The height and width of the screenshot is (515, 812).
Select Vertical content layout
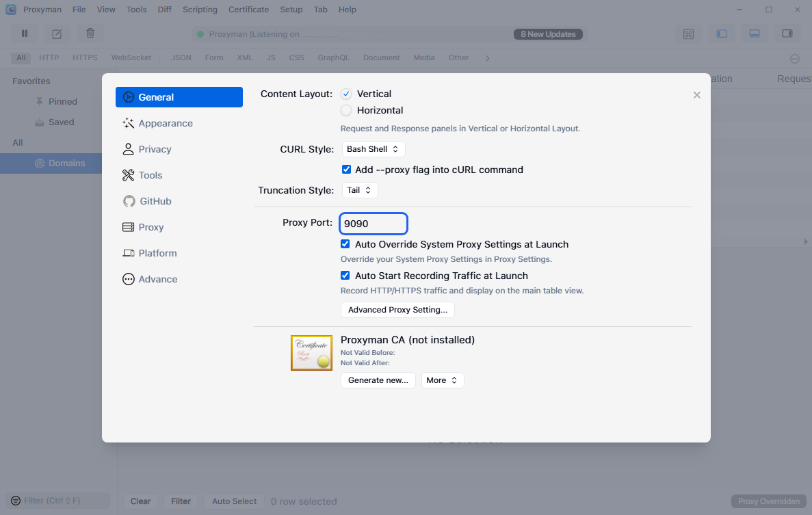(x=346, y=94)
